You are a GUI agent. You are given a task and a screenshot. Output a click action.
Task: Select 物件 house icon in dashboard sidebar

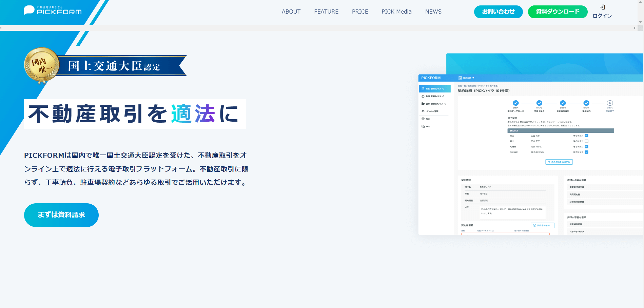423,96
